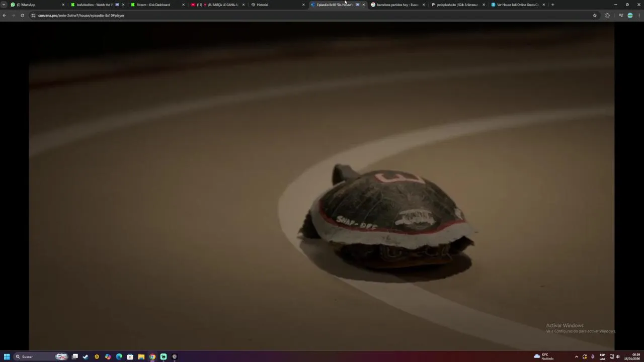Click the microphone tray icon
Image resolution: width=644 pixels, height=362 pixels.
click(x=593, y=356)
